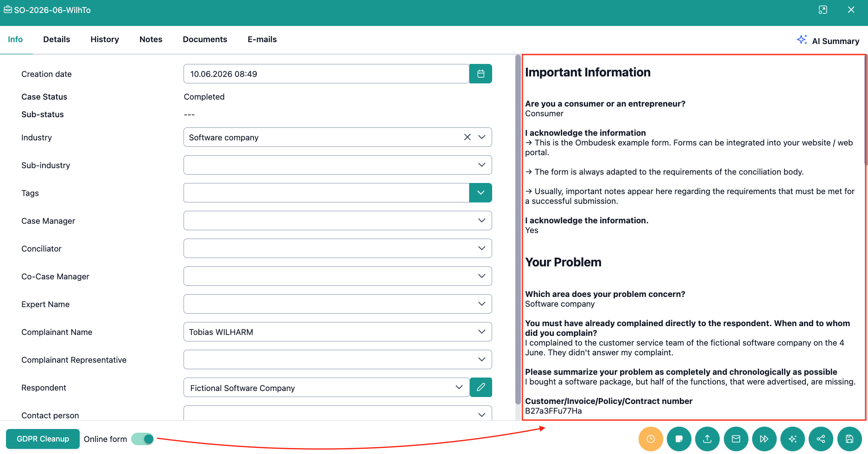Image resolution: width=868 pixels, height=454 pixels.
Task: Open the Co-Case Manager dropdown
Action: [x=337, y=276]
